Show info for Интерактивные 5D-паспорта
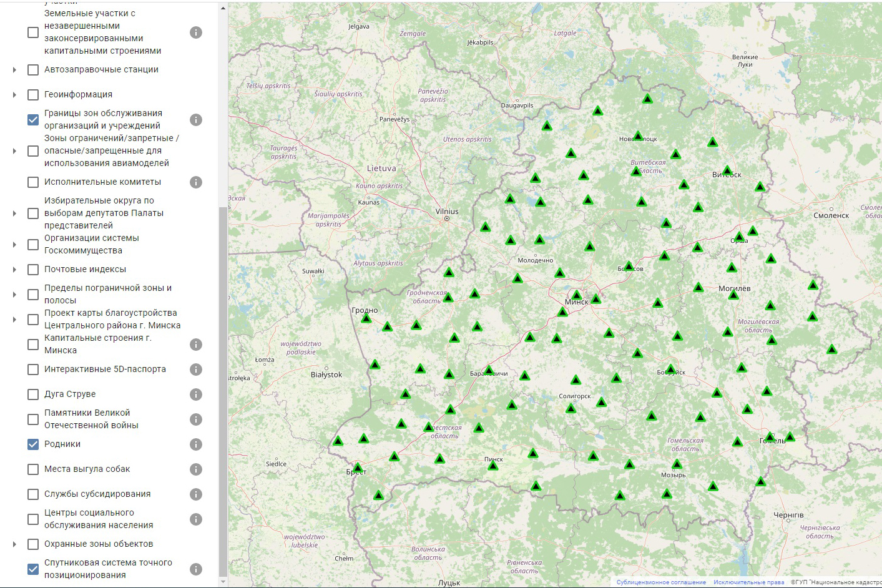 pyautogui.click(x=196, y=370)
